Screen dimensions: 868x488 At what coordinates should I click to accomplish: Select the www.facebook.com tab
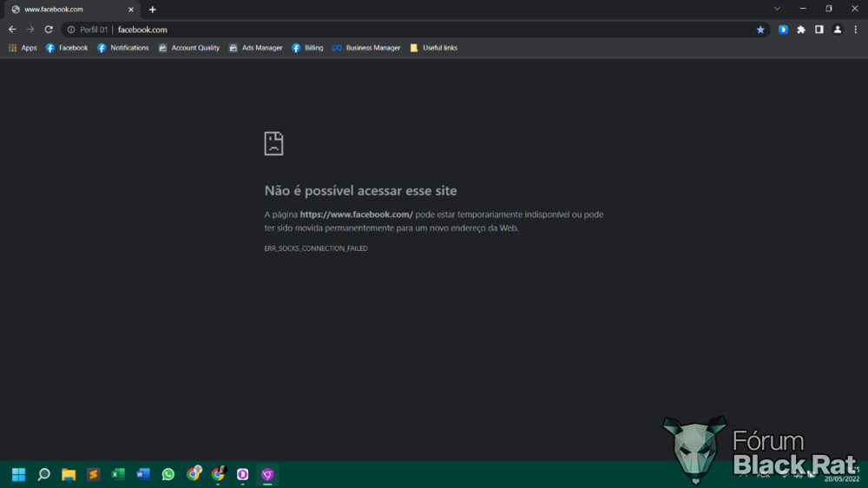click(x=72, y=10)
